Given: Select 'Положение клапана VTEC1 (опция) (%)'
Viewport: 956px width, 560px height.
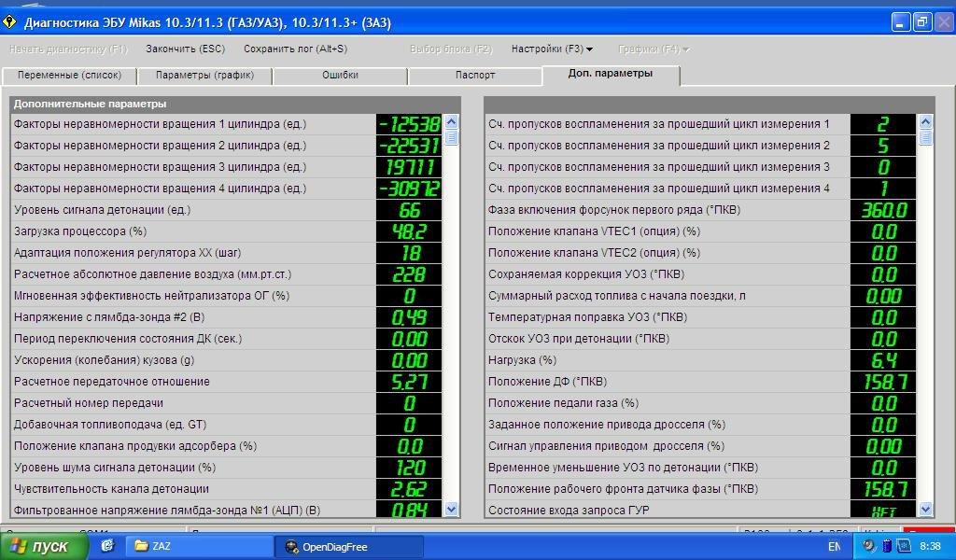Looking at the screenshot, I should click(700, 231).
